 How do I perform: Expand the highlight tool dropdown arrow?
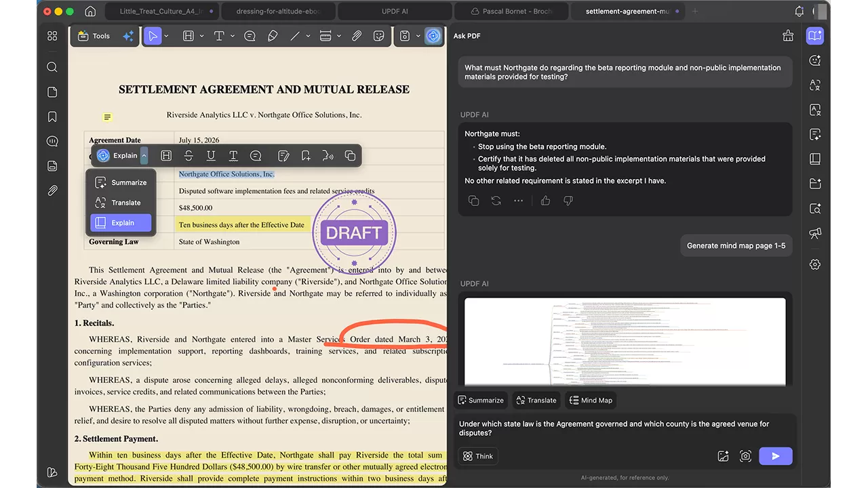[x=202, y=36]
